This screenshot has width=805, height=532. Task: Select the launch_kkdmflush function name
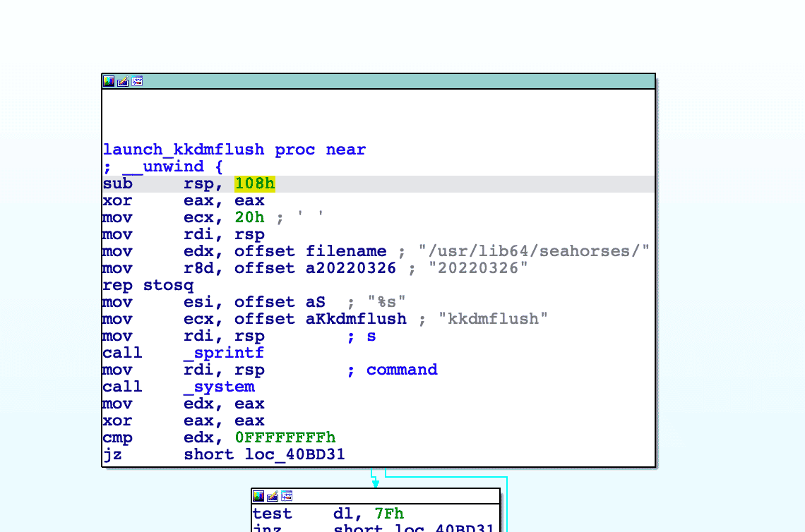(182, 150)
